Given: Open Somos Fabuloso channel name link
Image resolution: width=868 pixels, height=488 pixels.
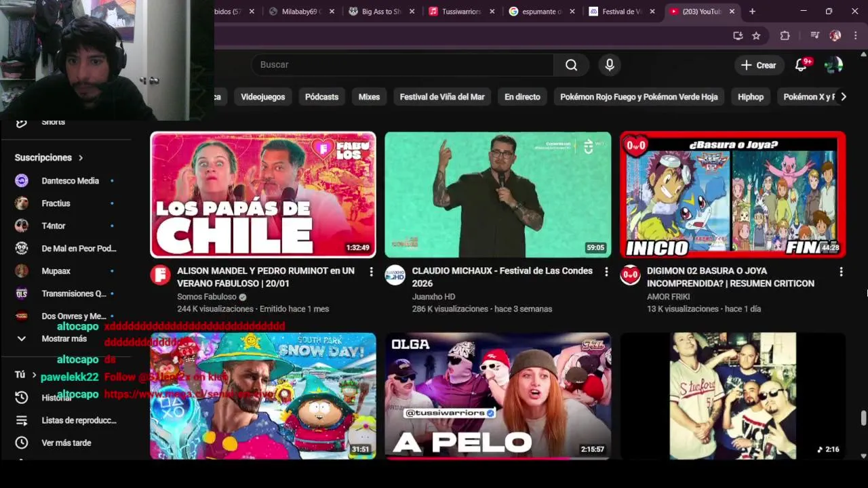Looking at the screenshot, I should [x=207, y=297].
